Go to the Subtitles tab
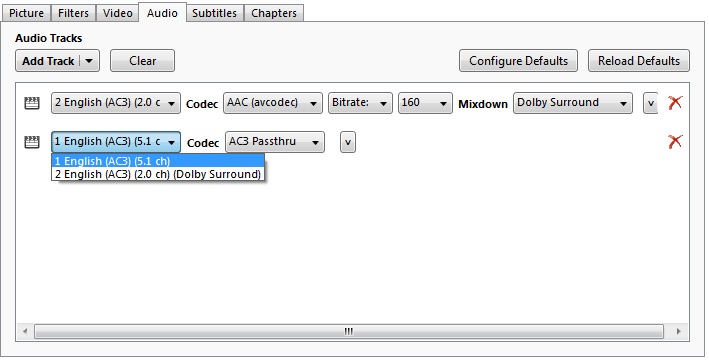Screen dimensions: 709x360 point(214,13)
